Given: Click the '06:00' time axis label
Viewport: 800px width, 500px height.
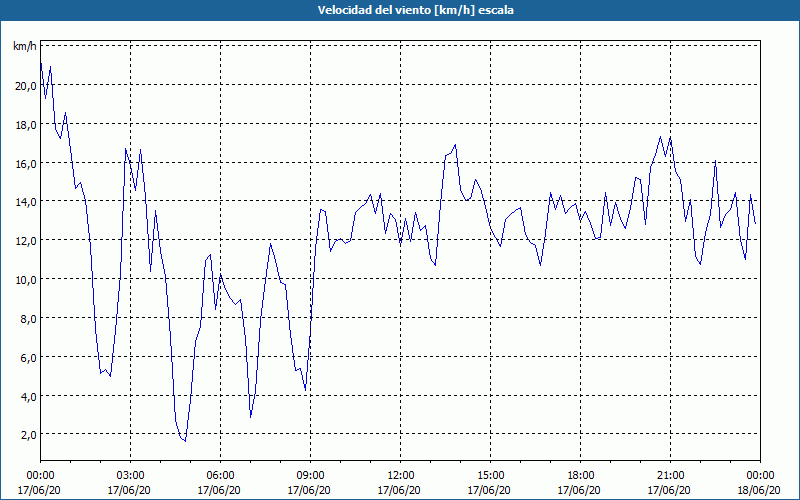Looking at the screenshot, I should point(220,476).
